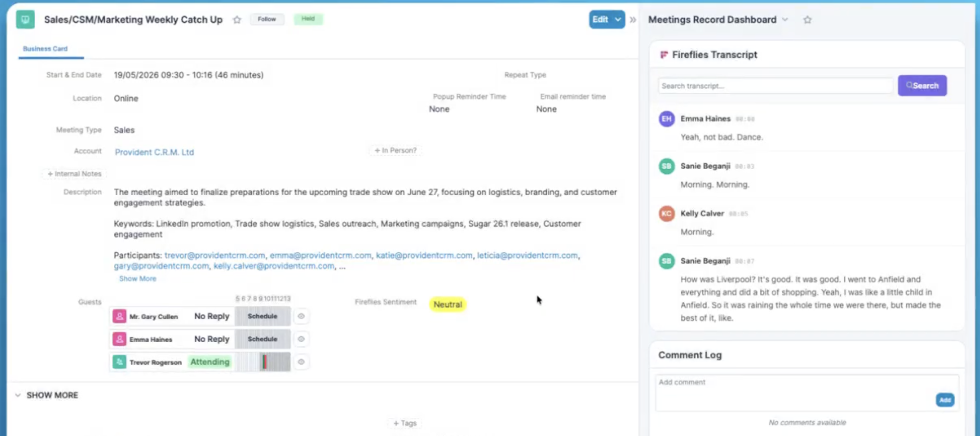Click the transcript line 'Yeah, not bad. Dance.'
Image resolution: width=980 pixels, height=436 pixels.
point(722,137)
